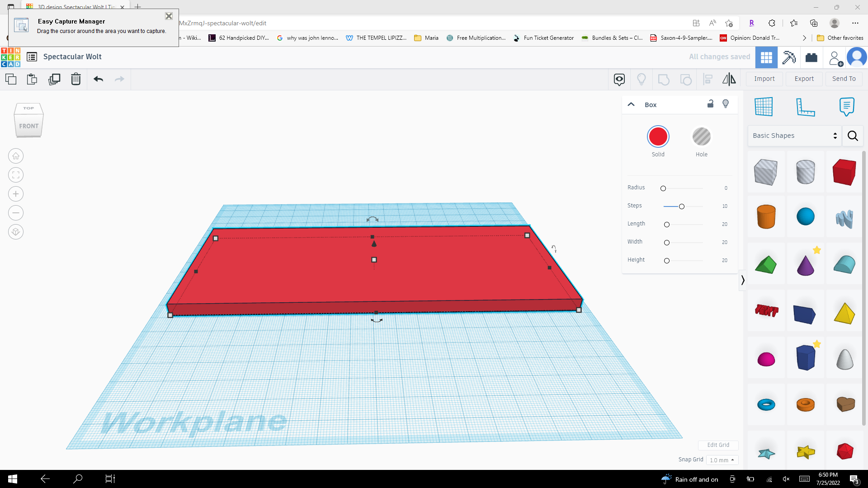This screenshot has width=868, height=488.
Task: Toggle the lock editing padlock
Action: click(x=710, y=104)
